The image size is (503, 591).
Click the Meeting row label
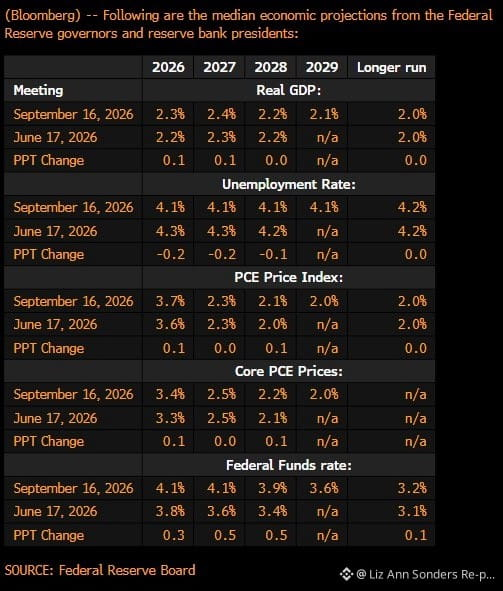[38, 90]
